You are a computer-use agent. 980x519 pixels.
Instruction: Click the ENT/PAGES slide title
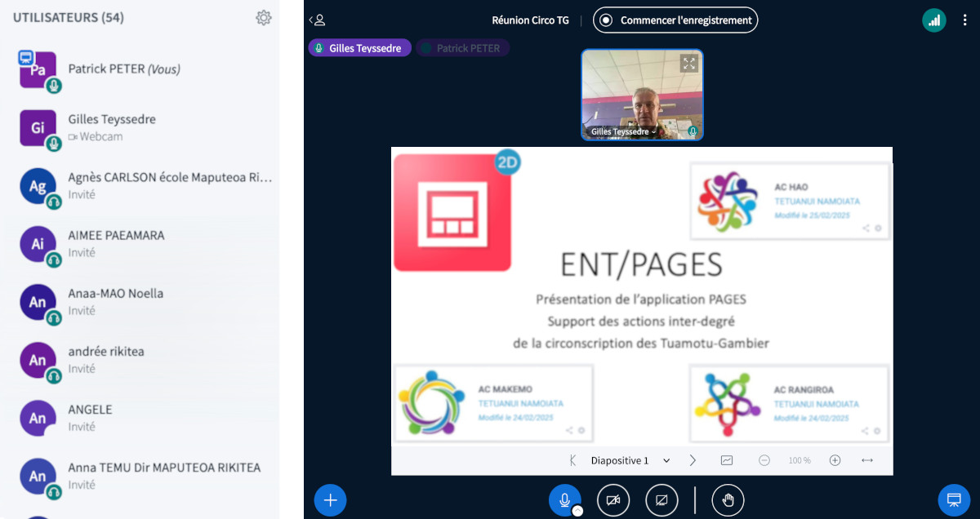coord(641,265)
